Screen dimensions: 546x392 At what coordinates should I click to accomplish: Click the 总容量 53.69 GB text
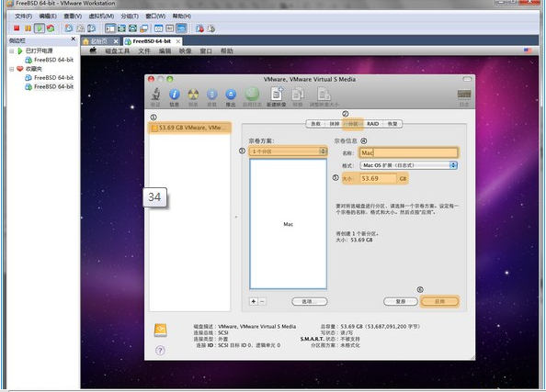(x=370, y=327)
